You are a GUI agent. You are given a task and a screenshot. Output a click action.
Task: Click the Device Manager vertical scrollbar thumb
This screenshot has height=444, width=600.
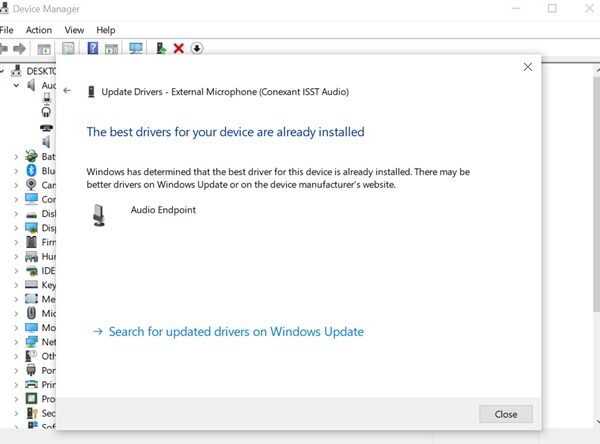pyautogui.click(x=597, y=194)
